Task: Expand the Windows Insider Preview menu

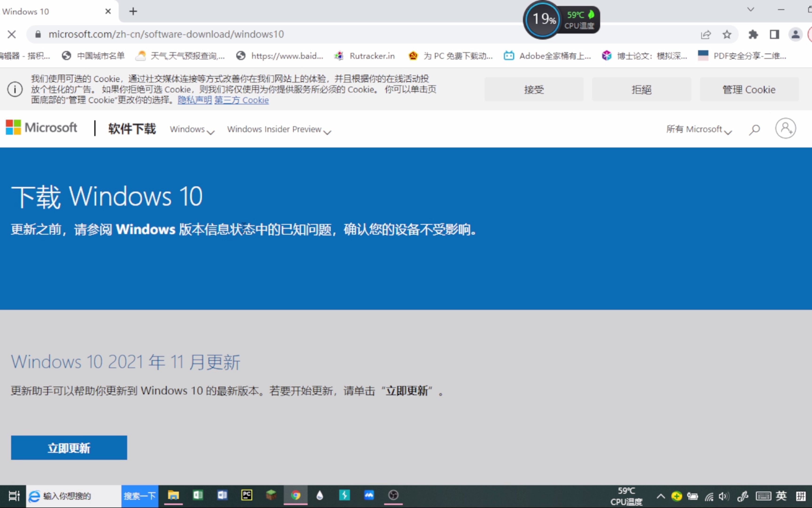Action: 279,129
